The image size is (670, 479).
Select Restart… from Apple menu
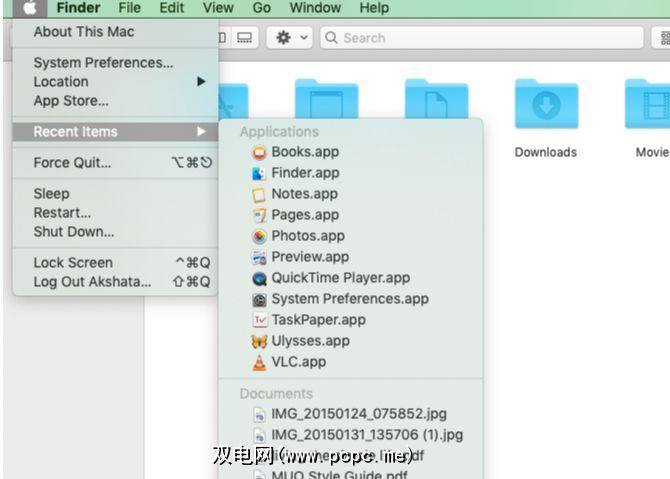[115, 212]
